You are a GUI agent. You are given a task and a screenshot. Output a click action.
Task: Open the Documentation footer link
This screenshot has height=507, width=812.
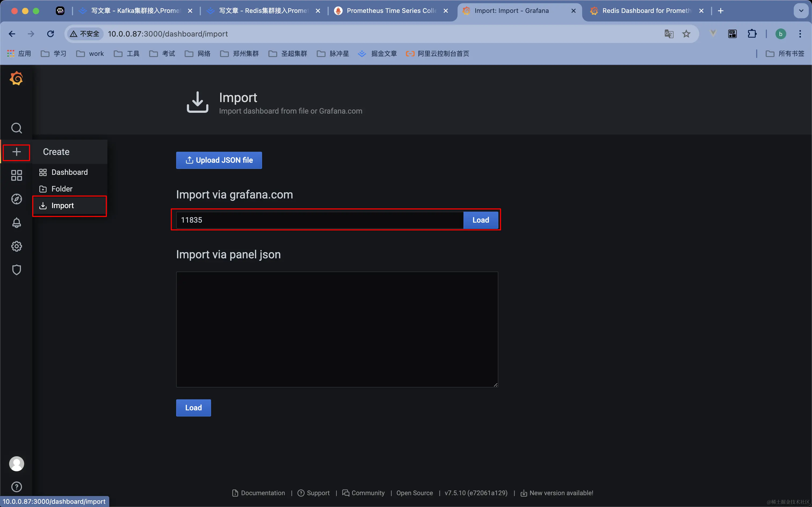(259, 493)
